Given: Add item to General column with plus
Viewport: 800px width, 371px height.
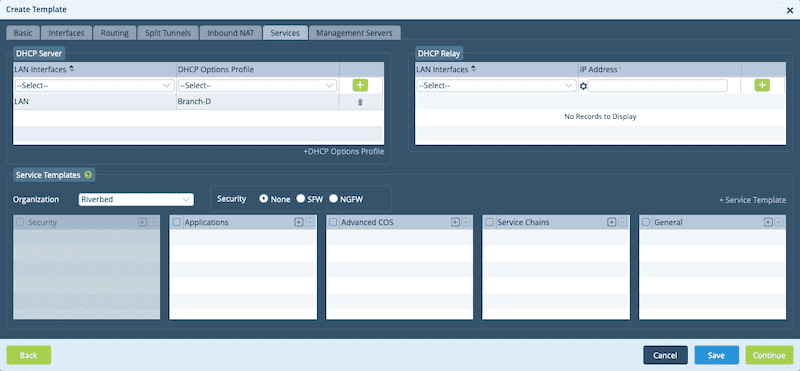Looking at the screenshot, I should click(768, 222).
